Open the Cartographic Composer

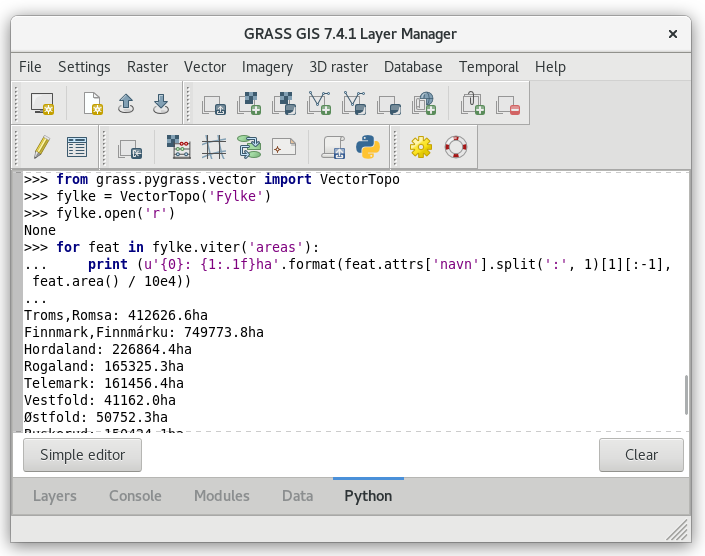pos(284,147)
